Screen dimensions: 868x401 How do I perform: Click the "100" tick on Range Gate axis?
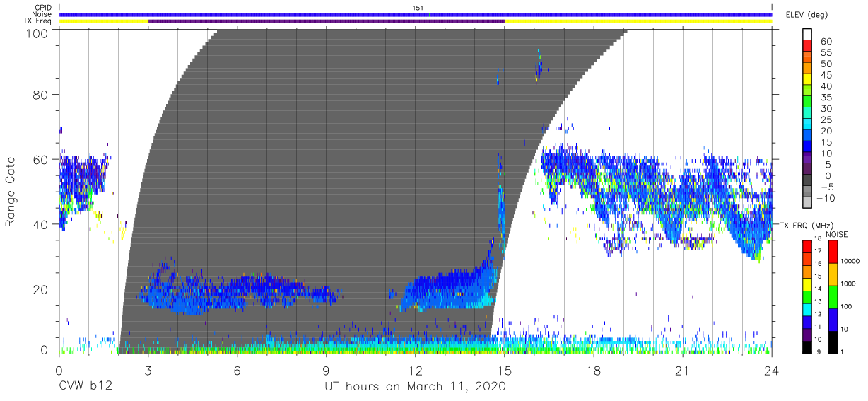click(38, 33)
